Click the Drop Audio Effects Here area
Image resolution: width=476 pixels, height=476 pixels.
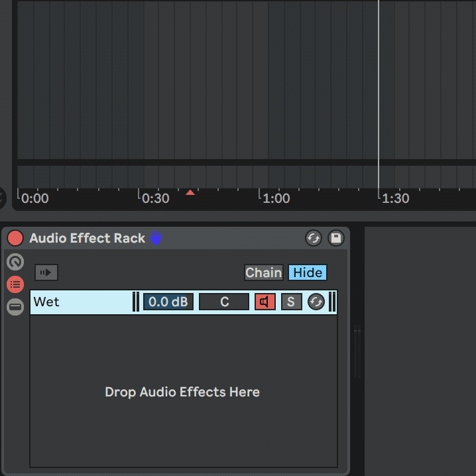[x=182, y=392]
